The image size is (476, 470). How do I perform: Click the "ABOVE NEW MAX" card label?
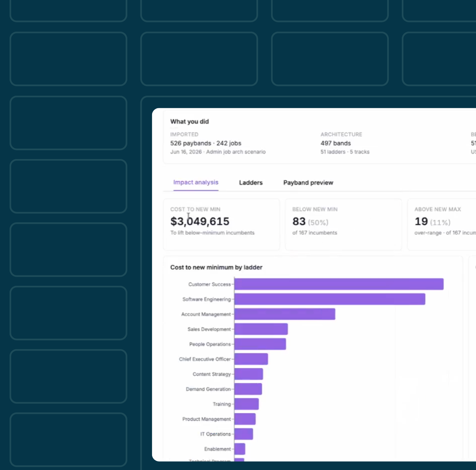(438, 209)
